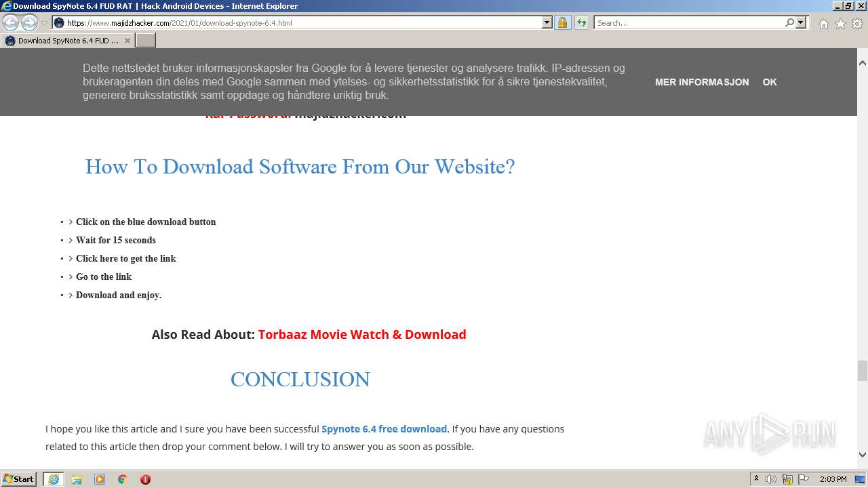Click the page scrollbar down arrow
Image resolution: width=868 pixels, height=488 pixels.
click(x=862, y=455)
